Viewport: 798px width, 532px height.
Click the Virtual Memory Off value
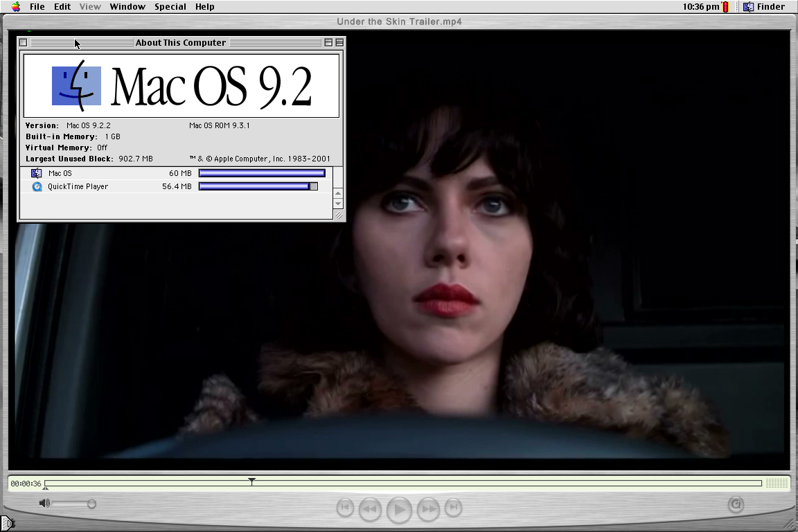103,148
